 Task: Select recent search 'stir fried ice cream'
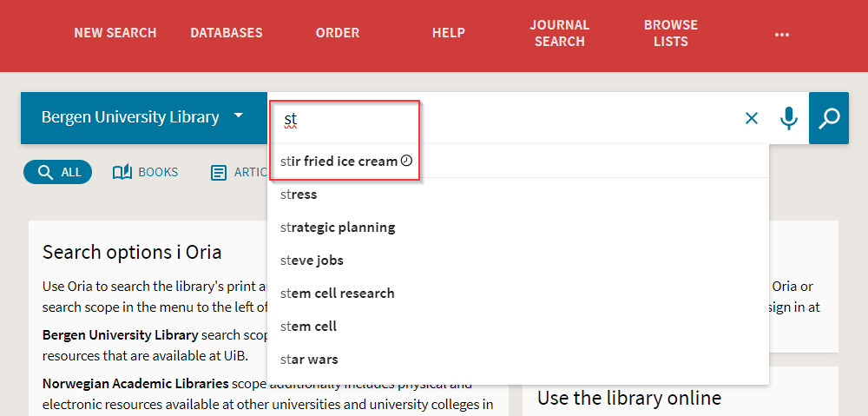tap(339, 162)
